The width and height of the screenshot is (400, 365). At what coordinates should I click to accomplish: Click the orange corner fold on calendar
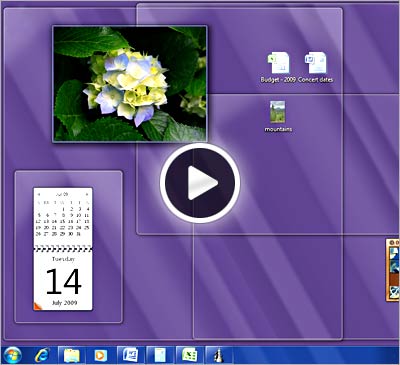pos(37,306)
